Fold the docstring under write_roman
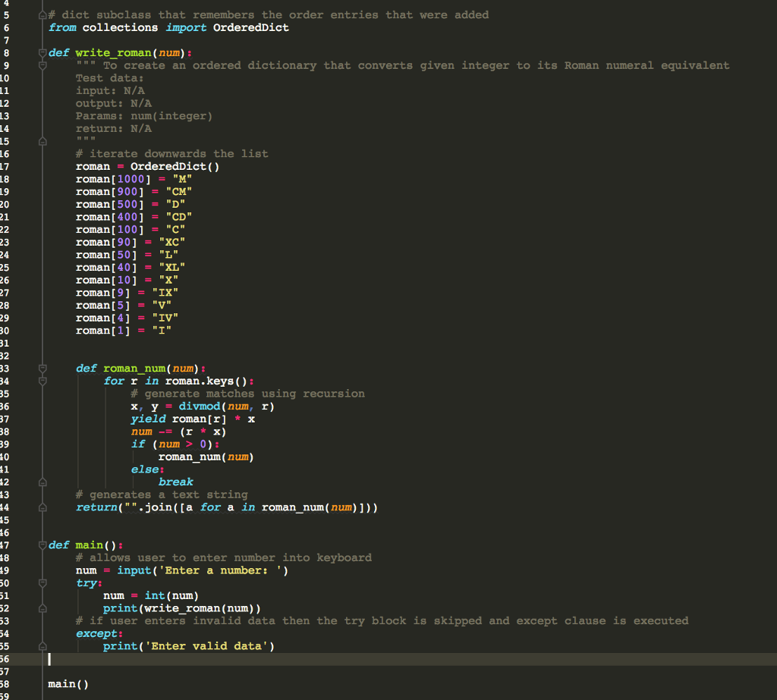The image size is (777, 700). 42,65
